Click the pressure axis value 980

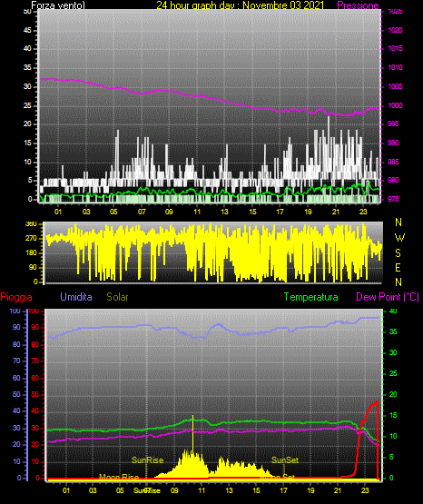click(x=393, y=180)
